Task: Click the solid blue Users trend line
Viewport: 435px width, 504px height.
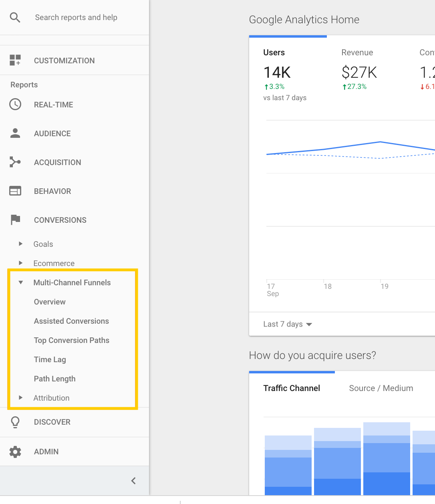Action: tap(380, 142)
